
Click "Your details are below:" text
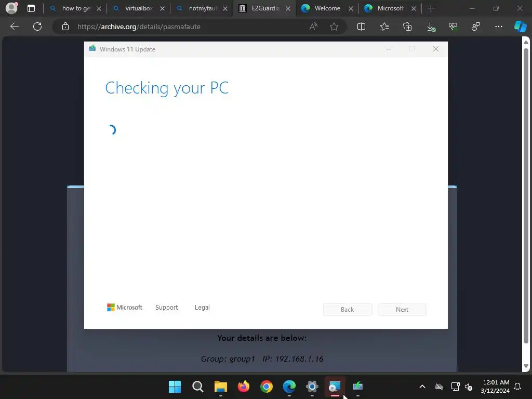(x=262, y=338)
